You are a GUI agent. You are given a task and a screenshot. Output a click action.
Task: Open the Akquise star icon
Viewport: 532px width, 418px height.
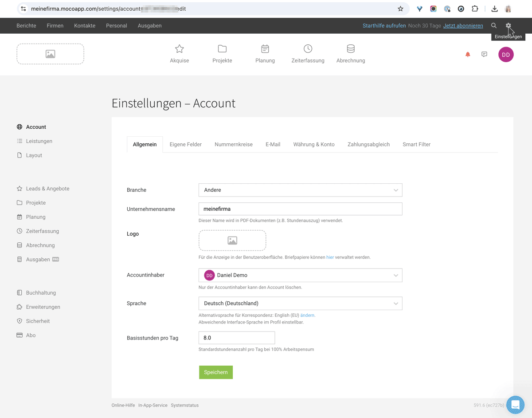179,49
